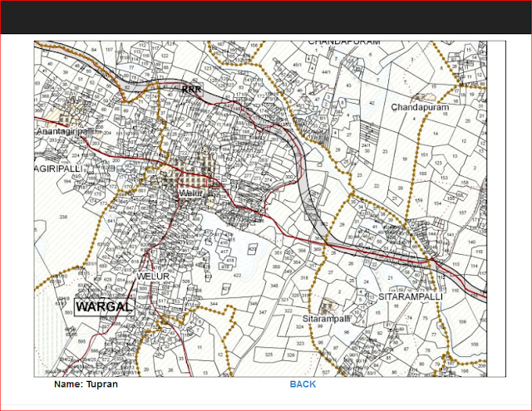Select parcel number 348
Viewport: 532px width, 411px height.
(x=274, y=286)
